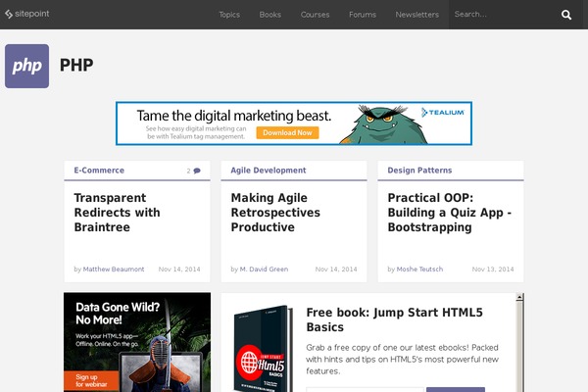The width and height of the screenshot is (588, 392).
Task: View author Matthew Beaumont's profile
Action: point(114,269)
